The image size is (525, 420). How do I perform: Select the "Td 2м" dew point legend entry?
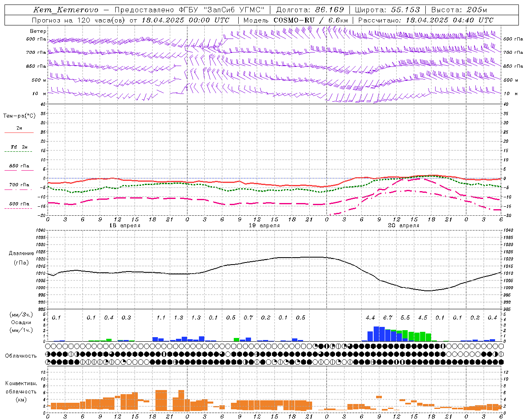pos(19,147)
